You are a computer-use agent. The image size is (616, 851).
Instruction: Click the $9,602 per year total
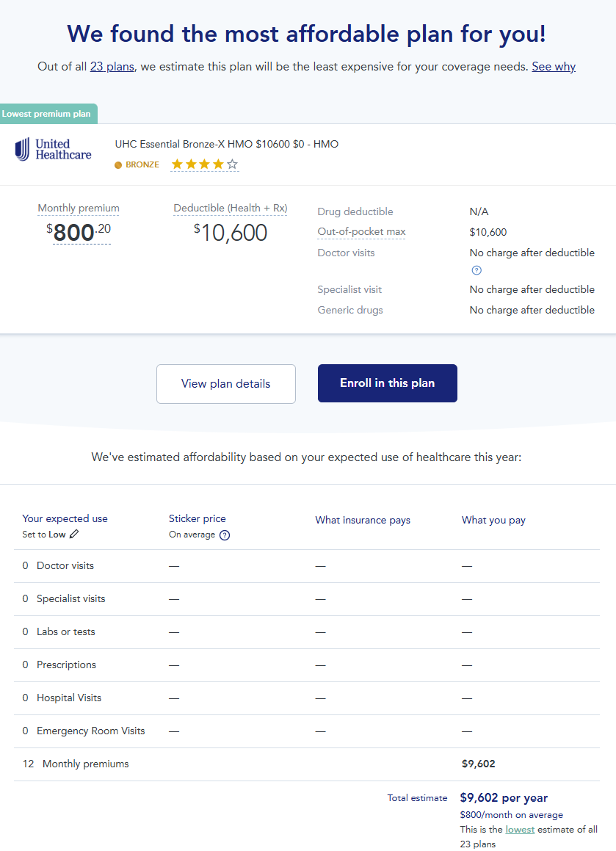click(504, 798)
